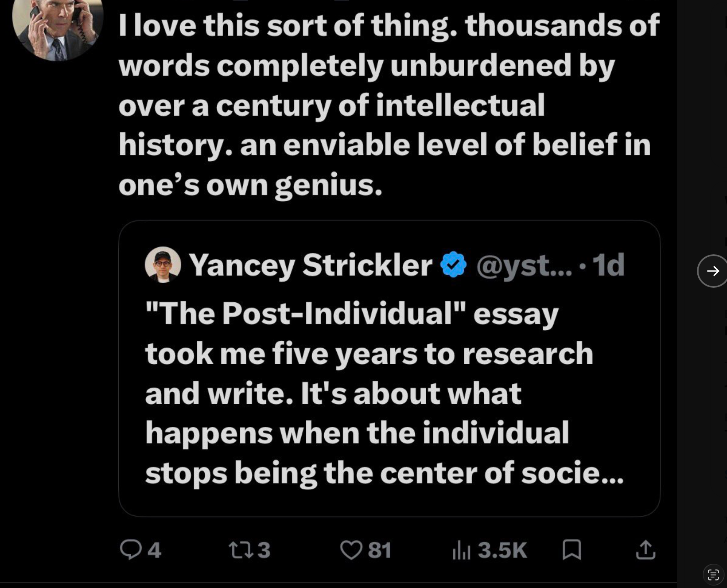Click the reply count of 4
This screenshot has height=588, width=727.
pos(154,550)
